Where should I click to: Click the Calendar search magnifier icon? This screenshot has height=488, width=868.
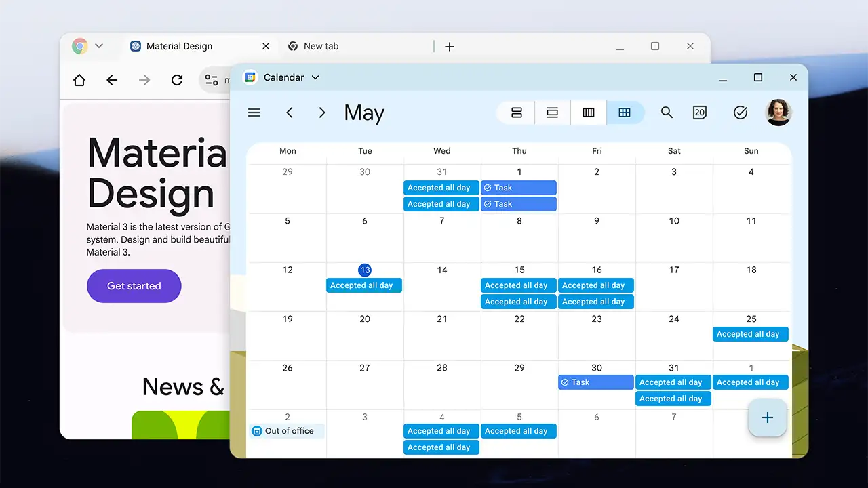tap(667, 113)
